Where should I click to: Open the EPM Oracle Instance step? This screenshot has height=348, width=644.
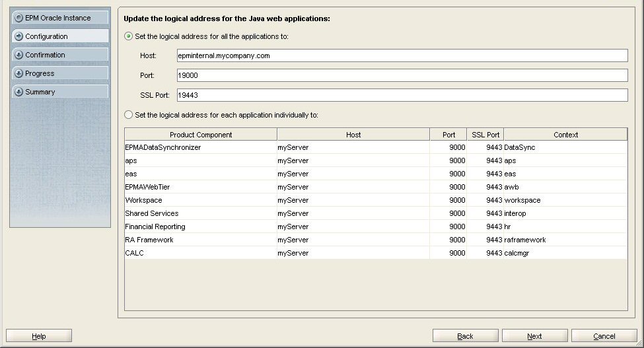click(x=60, y=18)
